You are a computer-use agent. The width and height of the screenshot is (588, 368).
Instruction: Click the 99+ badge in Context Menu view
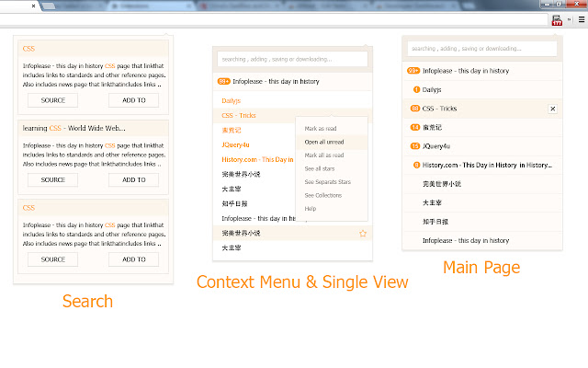(x=223, y=81)
